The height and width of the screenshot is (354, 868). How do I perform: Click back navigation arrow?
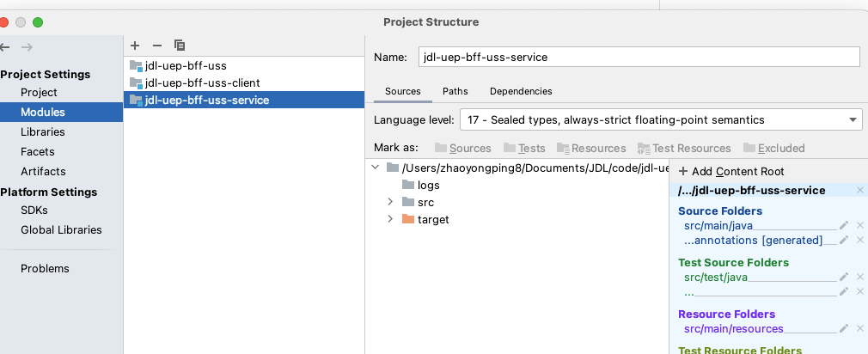4,47
